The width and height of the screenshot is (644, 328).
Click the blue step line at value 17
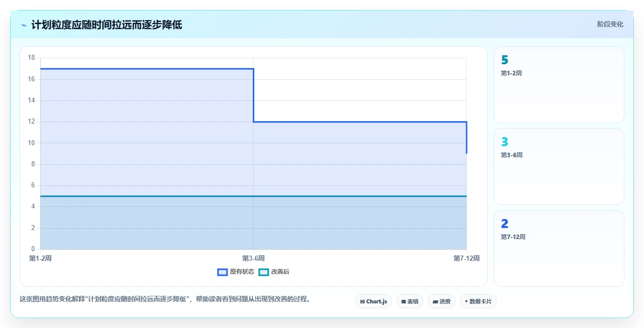(147, 69)
